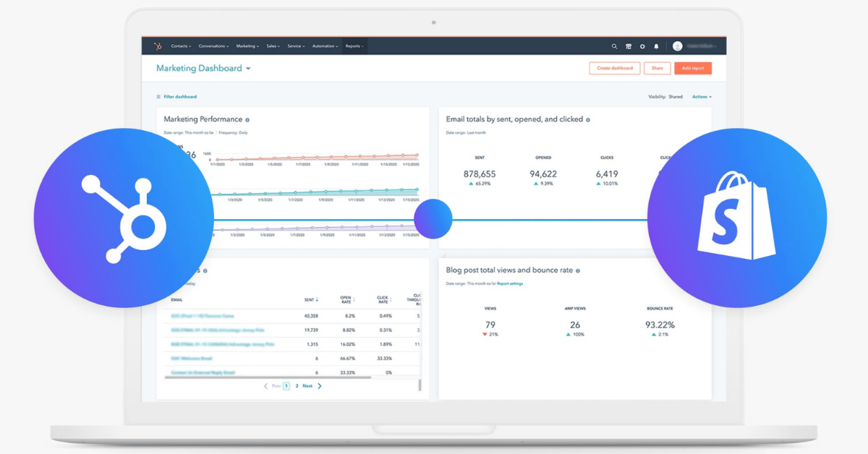Click the previous page arrow in pagination

point(265,386)
